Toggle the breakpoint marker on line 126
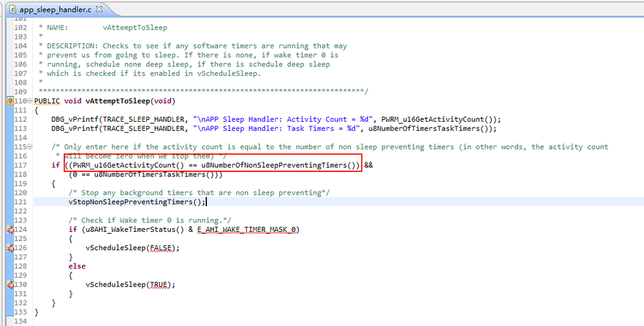Viewport: 644px width, 326px height. click(10, 248)
